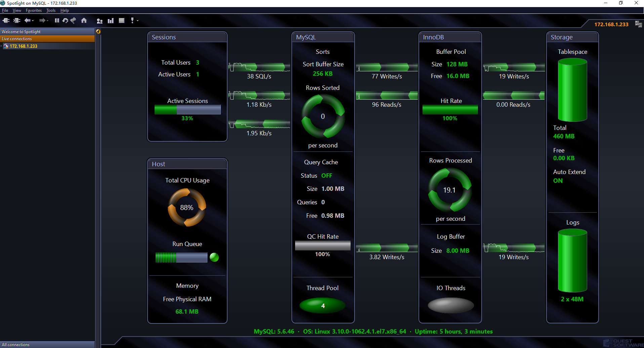Image resolution: width=644 pixels, height=348 pixels.
Task: Click the green Thread Pool 4 button
Action: [323, 306]
